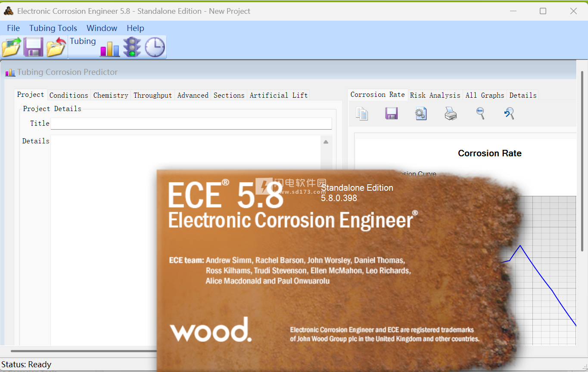Click the traffic light risk icon
This screenshot has width=588, height=372.
pos(132,47)
